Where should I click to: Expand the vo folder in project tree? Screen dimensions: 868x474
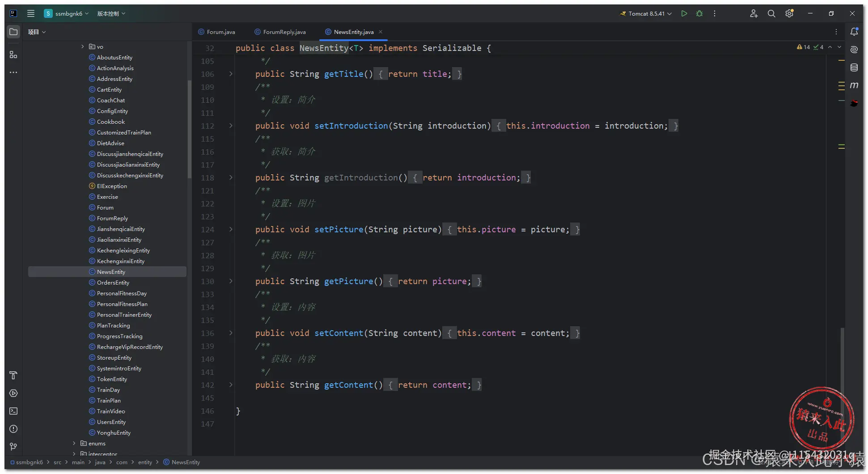(82, 46)
